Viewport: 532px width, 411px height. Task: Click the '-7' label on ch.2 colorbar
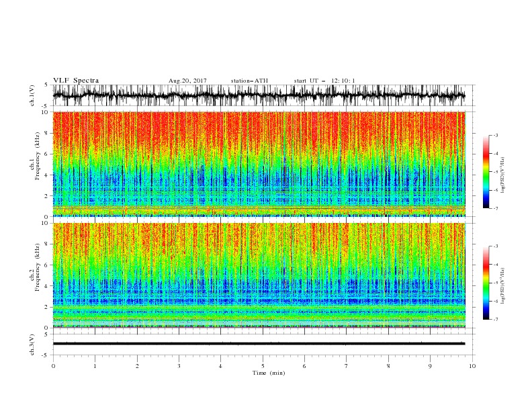tap(495, 320)
